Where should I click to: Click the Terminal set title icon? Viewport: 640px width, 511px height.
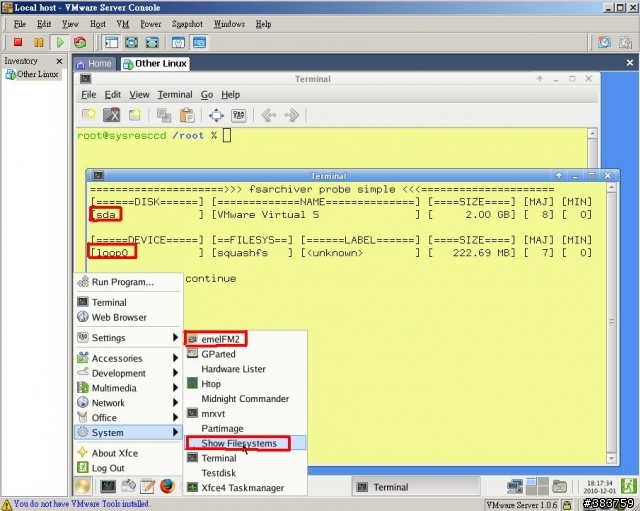click(239, 116)
